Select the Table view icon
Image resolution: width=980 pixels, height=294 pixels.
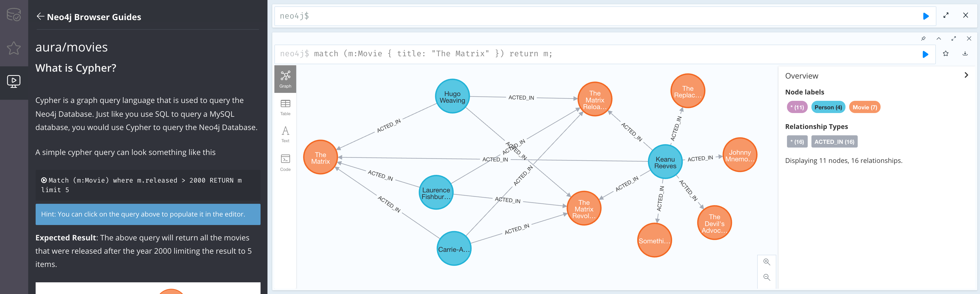(x=286, y=110)
